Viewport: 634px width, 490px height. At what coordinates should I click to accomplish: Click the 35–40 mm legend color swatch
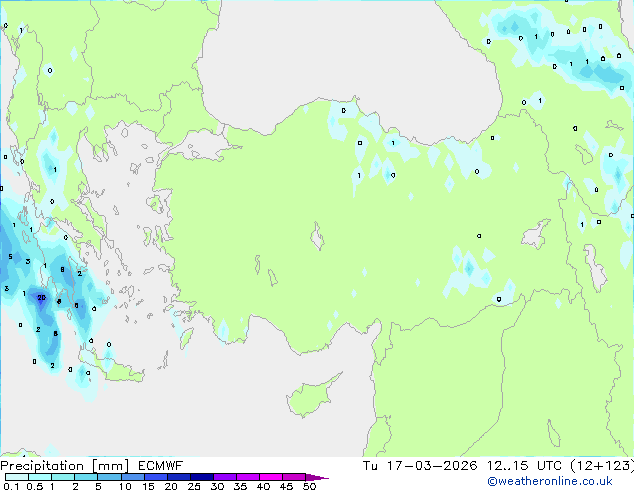(247, 477)
